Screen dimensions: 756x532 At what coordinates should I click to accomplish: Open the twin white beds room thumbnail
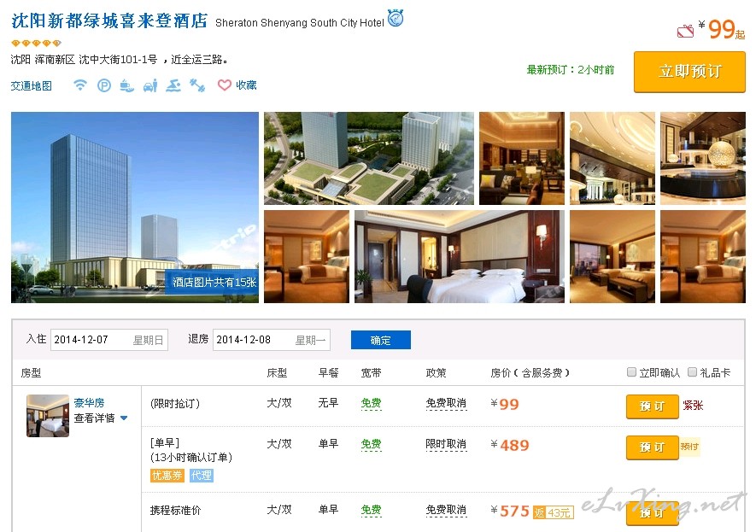pyautogui.click(x=460, y=257)
